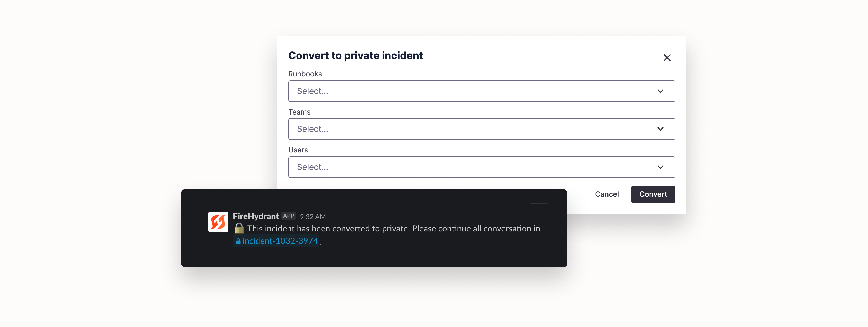Close the Convert to private incident dialog
The width and height of the screenshot is (868, 327).
(x=667, y=58)
